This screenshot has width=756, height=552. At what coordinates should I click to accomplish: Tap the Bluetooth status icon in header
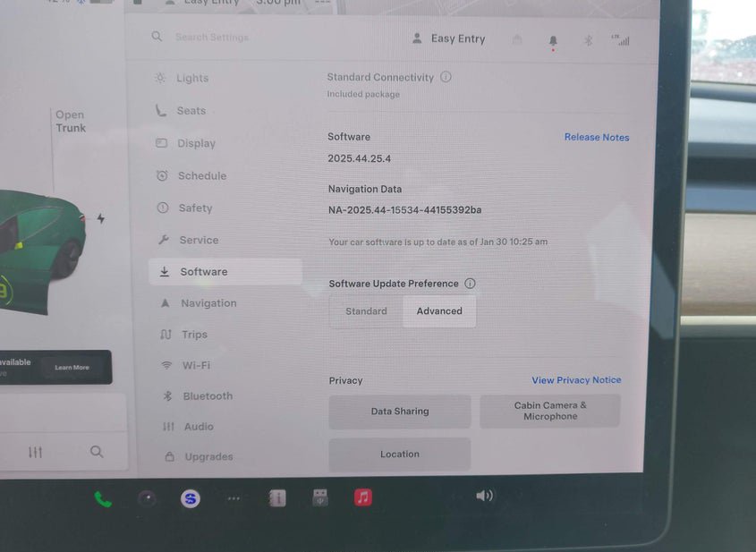click(x=588, y=40)
